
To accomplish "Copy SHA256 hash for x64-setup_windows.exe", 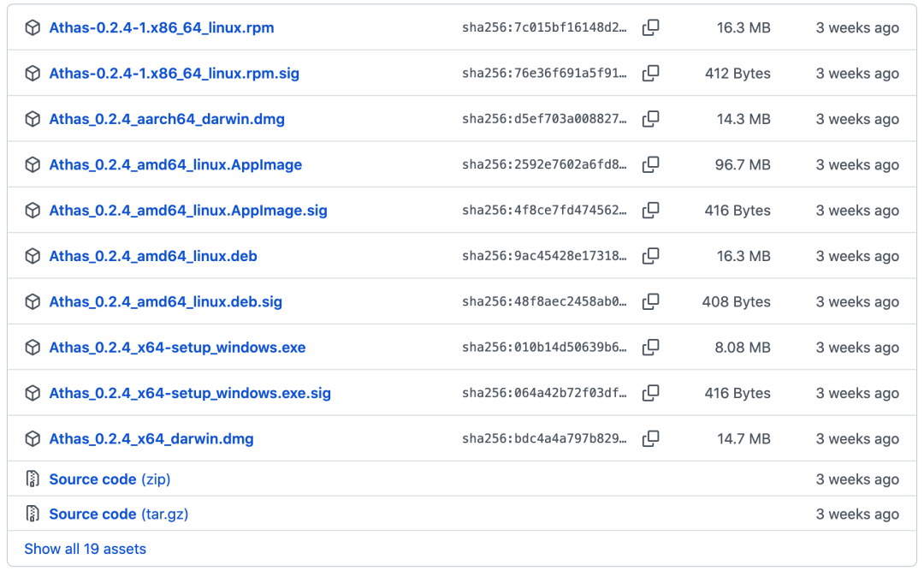I will click(x=650, y=348).
